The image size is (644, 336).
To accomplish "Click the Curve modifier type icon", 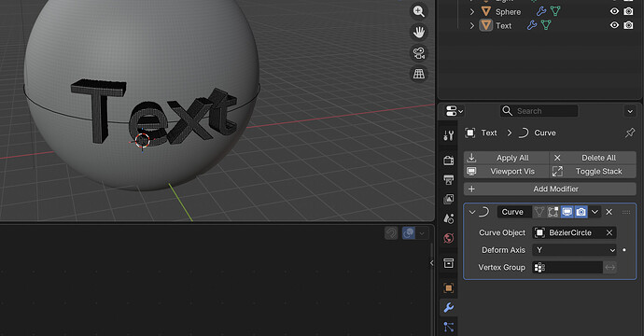I will click(484, 212).
